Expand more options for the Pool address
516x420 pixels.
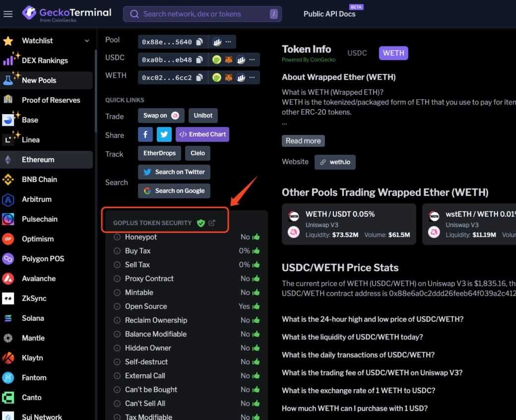pos(228,42)
